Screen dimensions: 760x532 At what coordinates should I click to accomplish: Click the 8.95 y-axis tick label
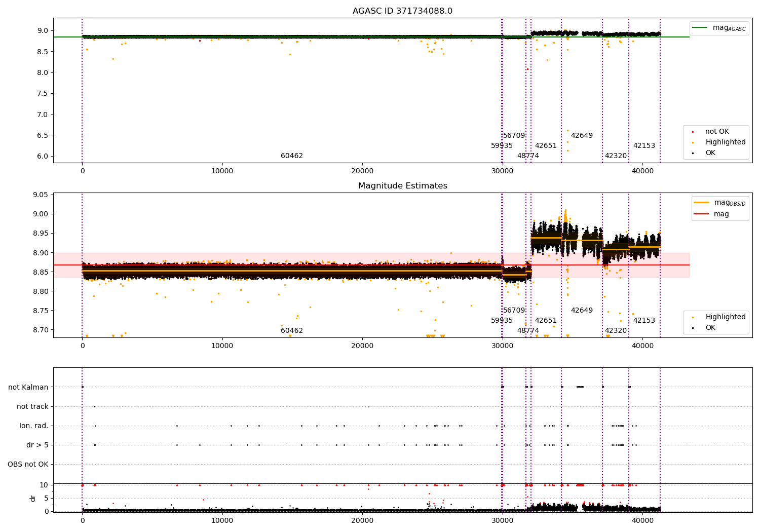(x=40, y=234)
